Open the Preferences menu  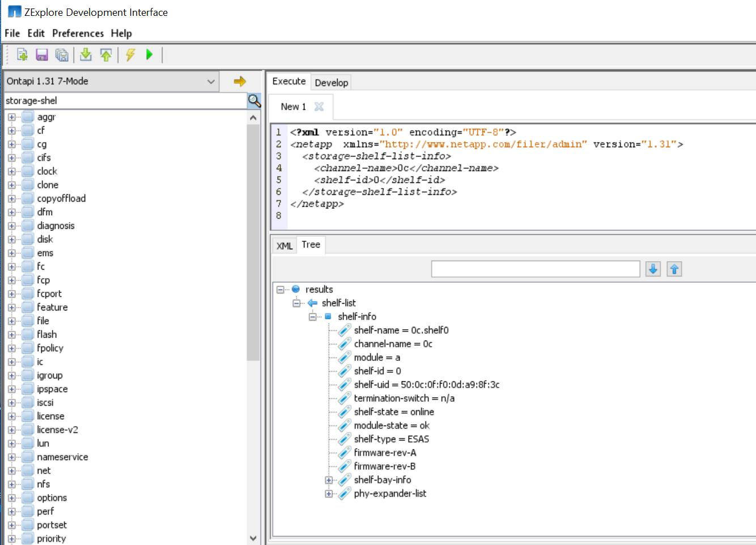[x=78, y=33]
